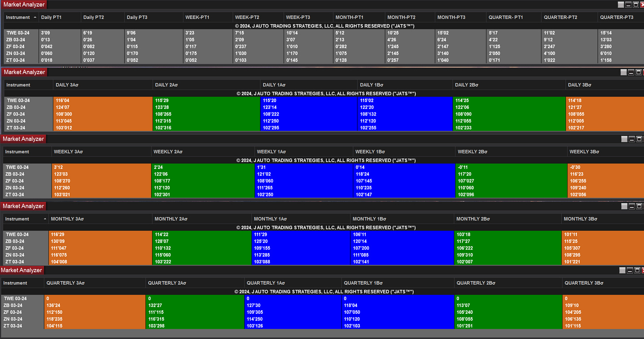644x339 pixels.
Task: Select the QUARTERLY 1Bσ column header
Action: click(398, 283)
